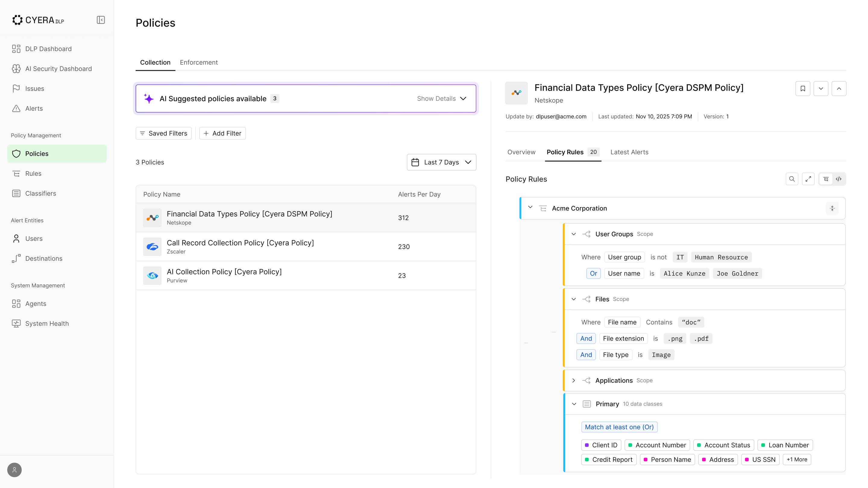This screenshot has width=868, height=488.
Task: Click collapse-all icon on Acme Corporation
Action: 832,208
